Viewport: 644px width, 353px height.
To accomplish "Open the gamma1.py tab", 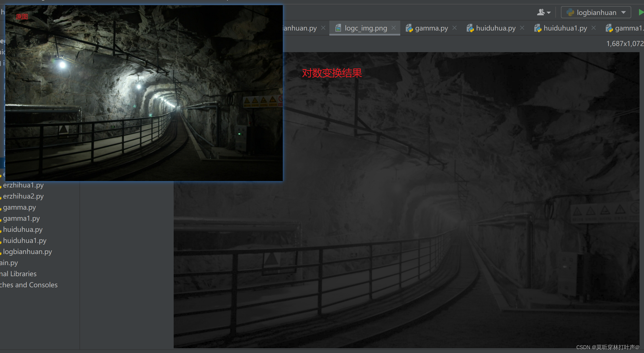I will 628,28.
